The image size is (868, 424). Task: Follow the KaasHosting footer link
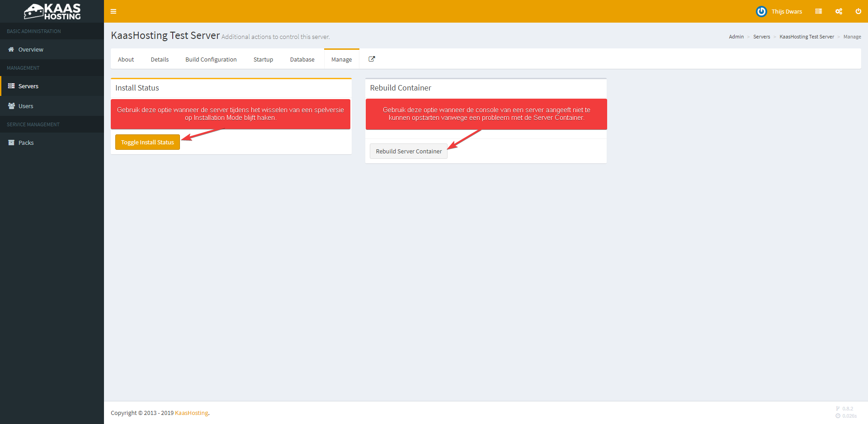[x=191, y=413]
